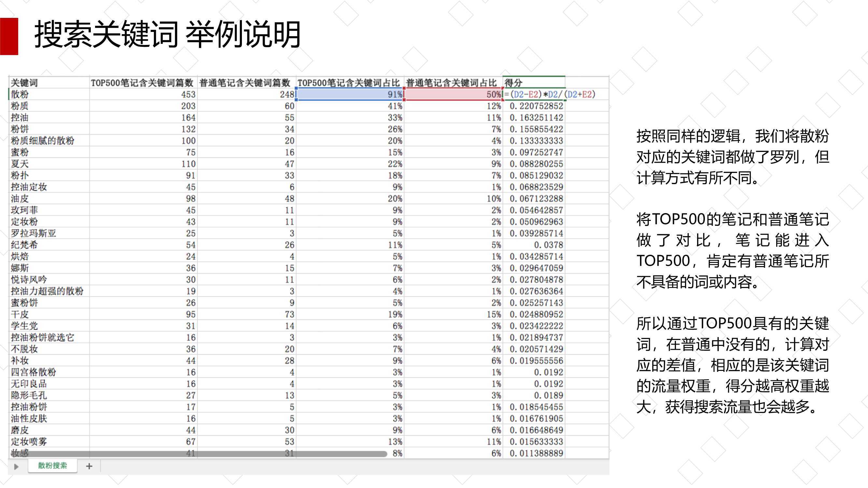Select the 罗拉玛斯亚 keyword cell
The height and width of the screenshot is (488, 868).
49,233
